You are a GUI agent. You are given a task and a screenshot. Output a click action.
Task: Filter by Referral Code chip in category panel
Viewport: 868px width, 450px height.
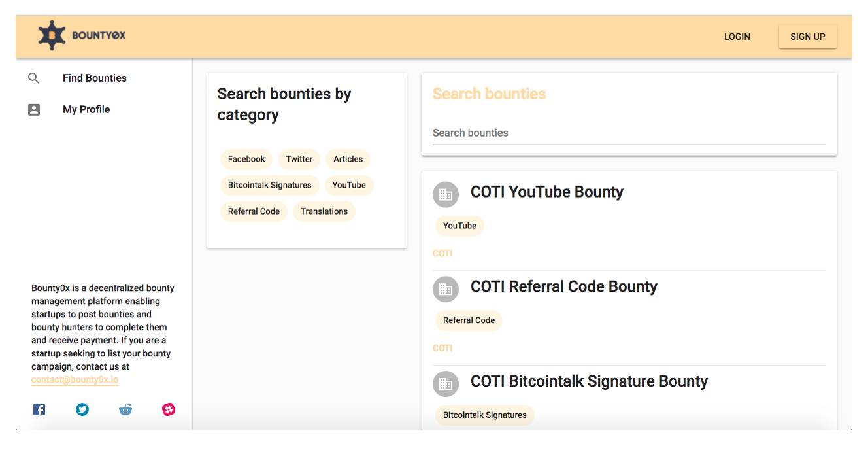point(254,211)
